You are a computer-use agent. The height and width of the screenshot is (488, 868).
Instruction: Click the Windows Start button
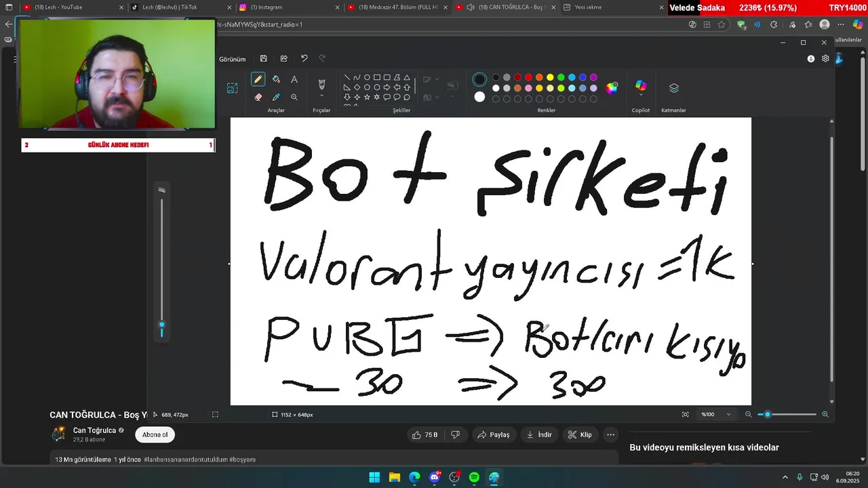pyautogui.click(x=374, y=477)
